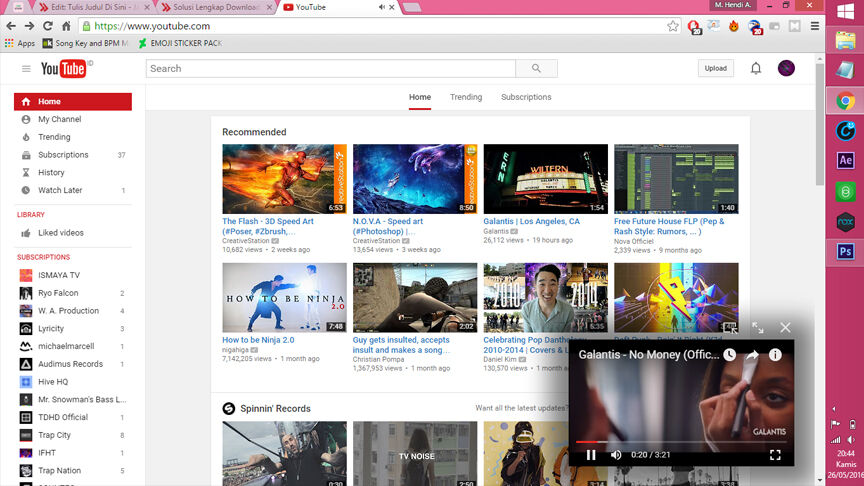
Task: Expand the floating mini player
Action: point(758,328)
